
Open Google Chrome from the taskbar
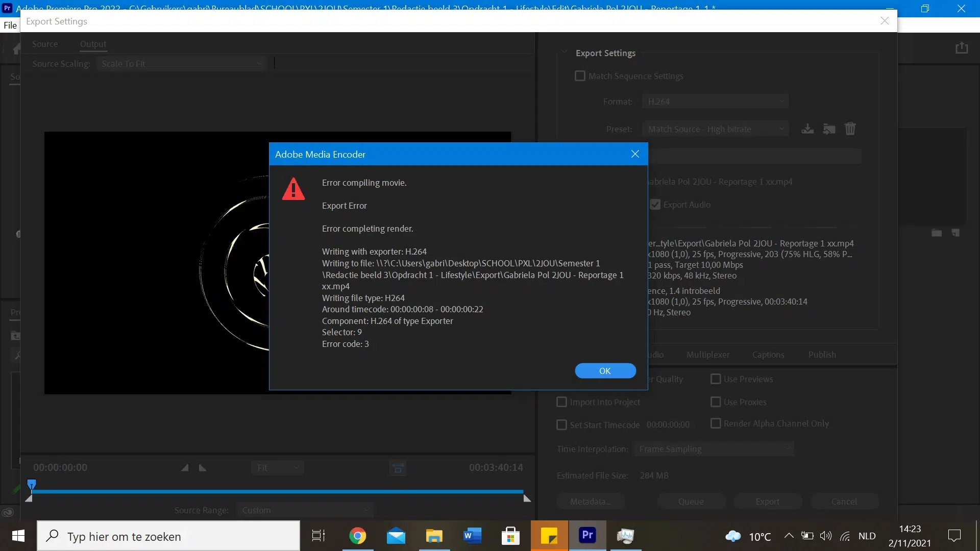click(x=358, y=536)
